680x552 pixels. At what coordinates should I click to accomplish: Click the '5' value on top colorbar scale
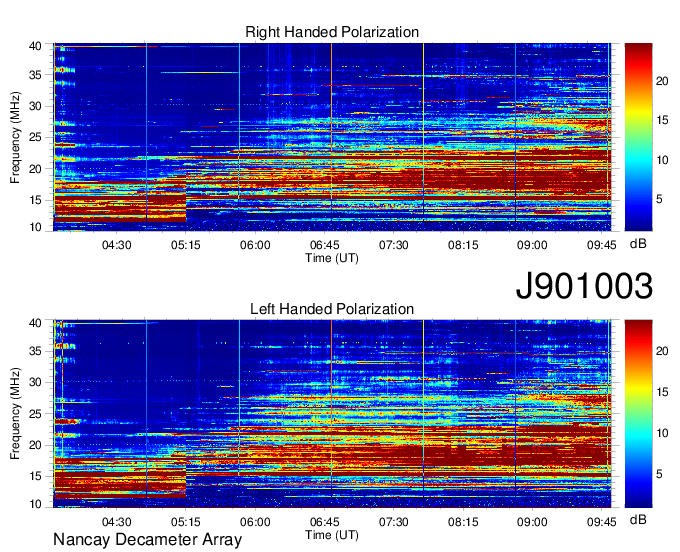click(x=659, y=199)
